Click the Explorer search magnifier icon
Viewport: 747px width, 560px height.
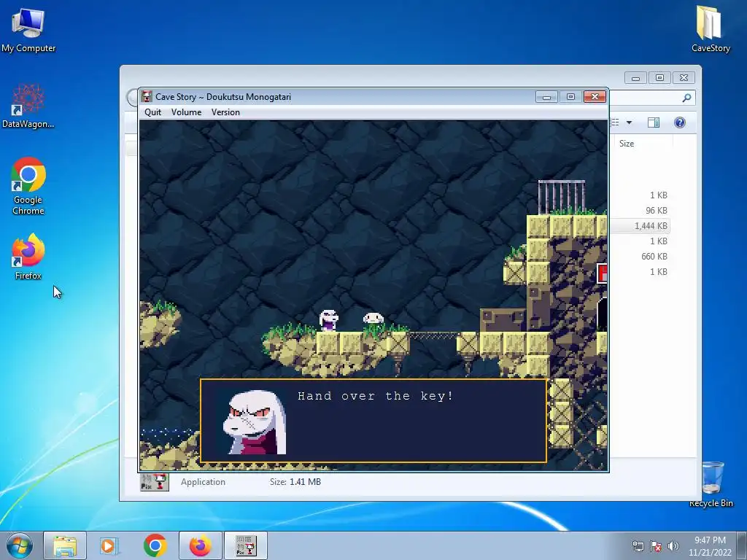[x=686, y=98]
